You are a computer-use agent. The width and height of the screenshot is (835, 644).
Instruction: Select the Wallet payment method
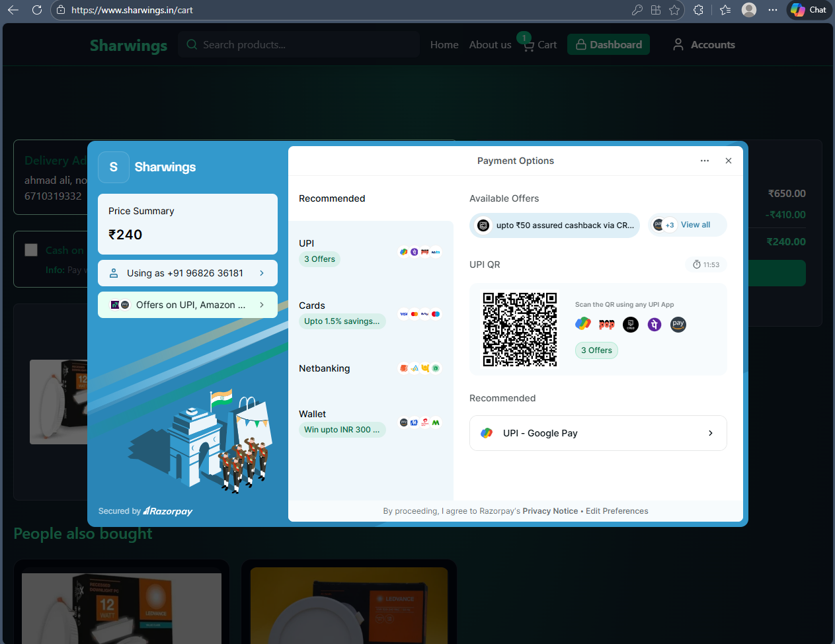371,423
